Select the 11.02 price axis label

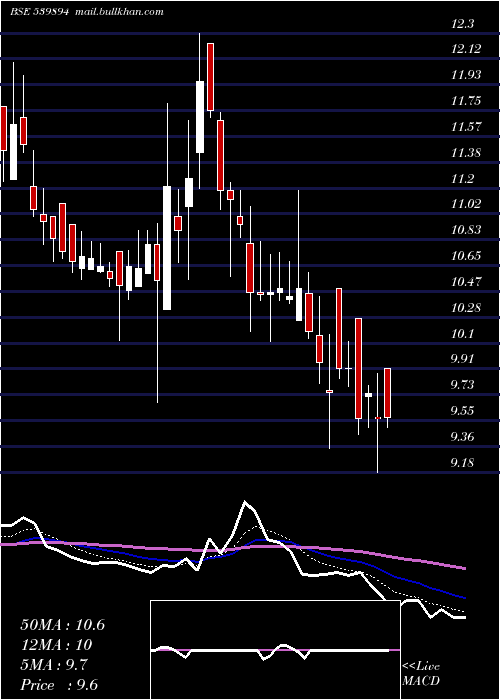(466, 204)
